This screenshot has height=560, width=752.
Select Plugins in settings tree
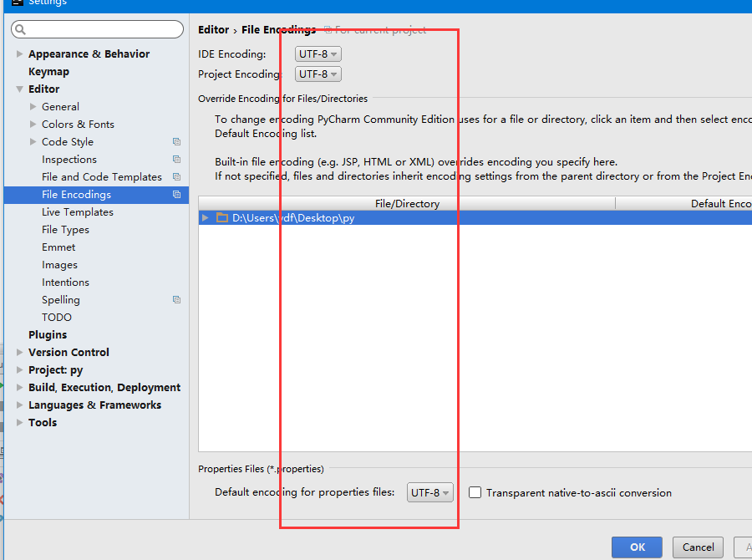pos(48,335)
